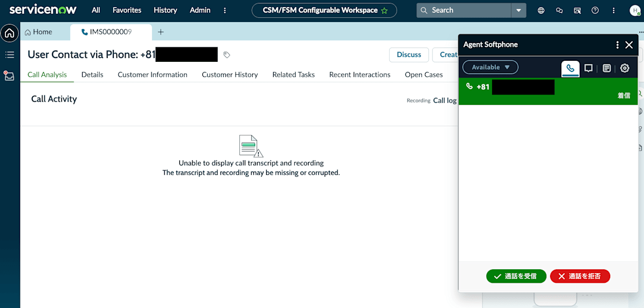The height and width of the screenshot is (308, 644).
Task: Open the header overflow dots beside help
Action: [613, 10]
